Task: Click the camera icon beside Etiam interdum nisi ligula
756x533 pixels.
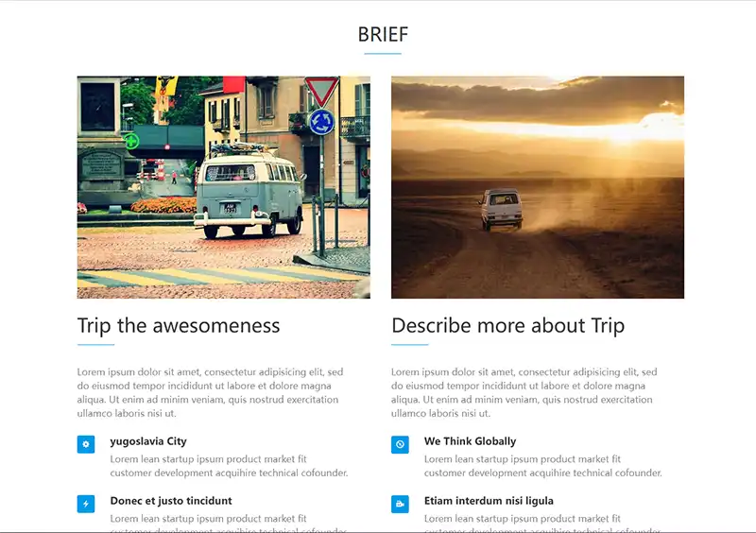Action: [400, 504]
